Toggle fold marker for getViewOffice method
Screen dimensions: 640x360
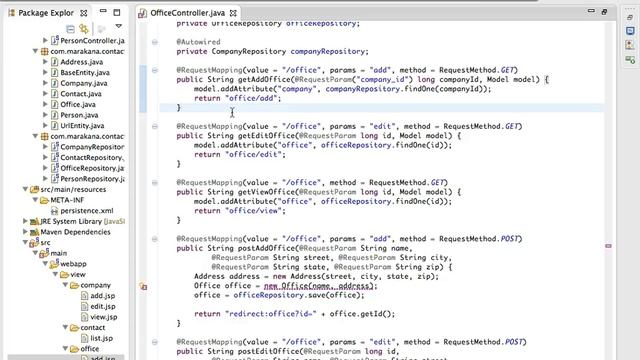point(155,183)
